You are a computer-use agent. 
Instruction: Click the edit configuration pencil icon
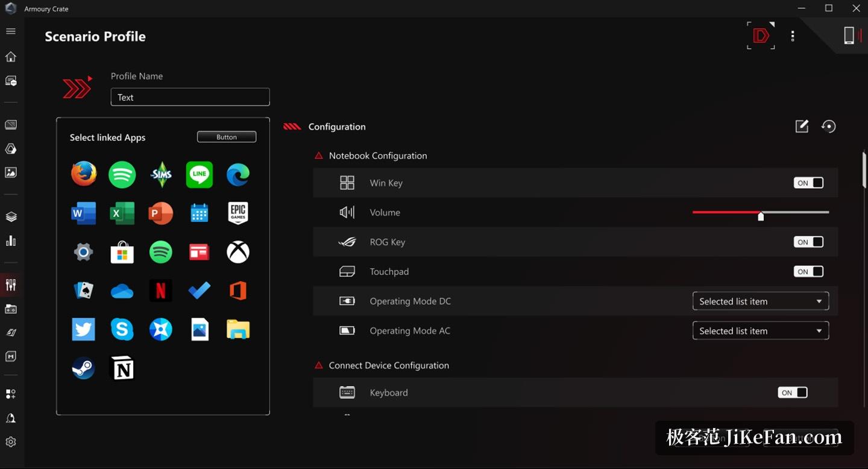tap(802, 126)
